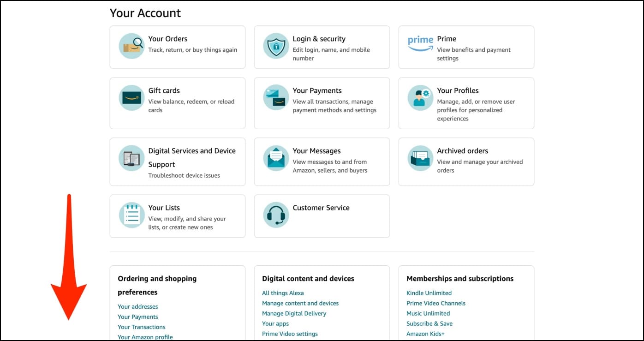The height and width of the screenshot is (341, 644).
Task: Click 'View all transactions, manage payment methods' text
Action: (x=334, y=106)
